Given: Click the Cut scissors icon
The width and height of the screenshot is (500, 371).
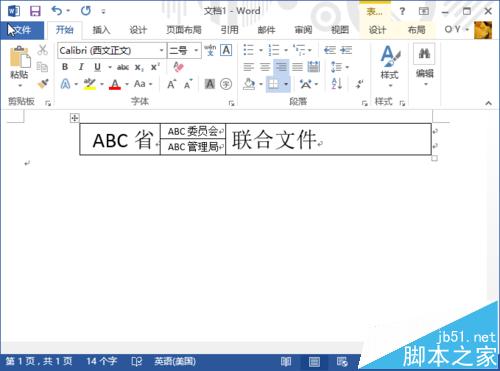Looking at the screenshot, I should (x=42, y=50).
